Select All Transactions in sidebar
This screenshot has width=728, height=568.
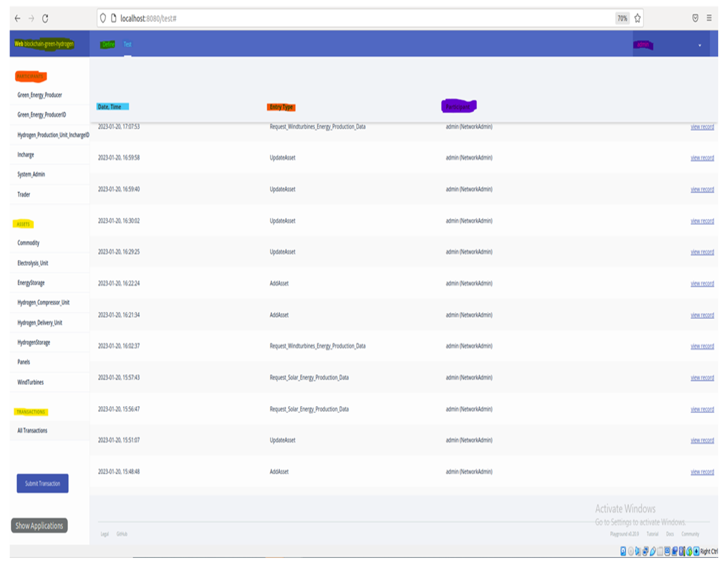point(32,431)
